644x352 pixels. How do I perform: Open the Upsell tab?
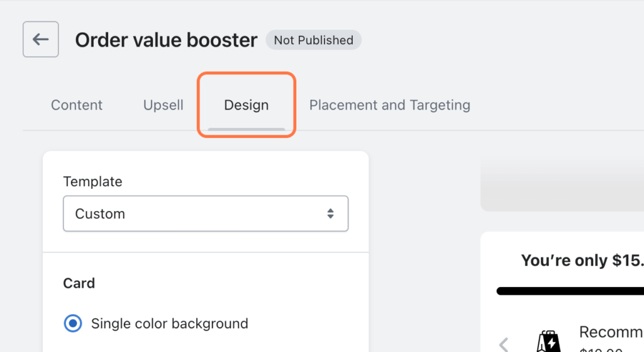[164, 105]
